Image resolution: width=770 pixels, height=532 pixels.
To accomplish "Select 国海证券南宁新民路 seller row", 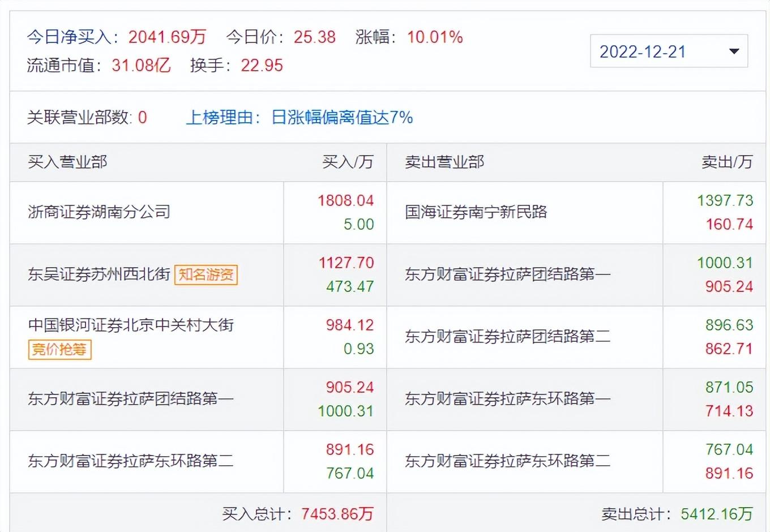I will click(476, 212).
